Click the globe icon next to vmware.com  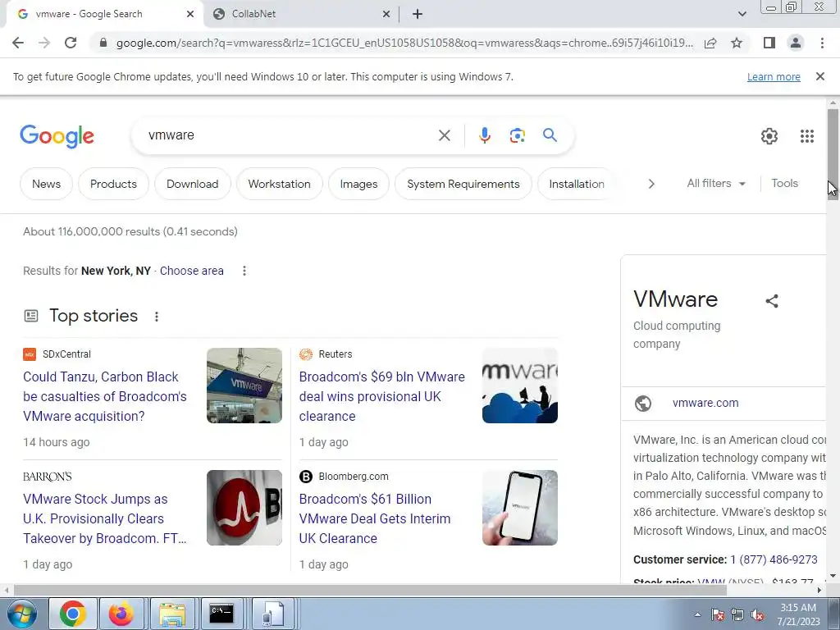click(643, 404)
